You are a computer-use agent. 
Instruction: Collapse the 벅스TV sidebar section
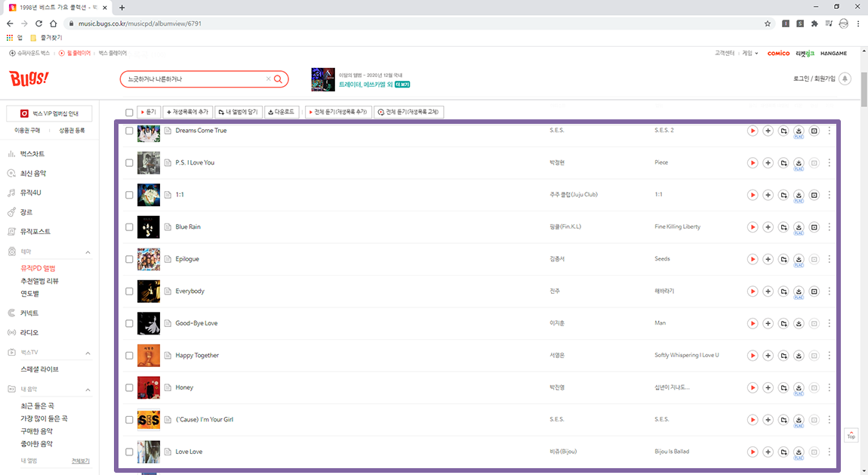click(x=88, y=353)
